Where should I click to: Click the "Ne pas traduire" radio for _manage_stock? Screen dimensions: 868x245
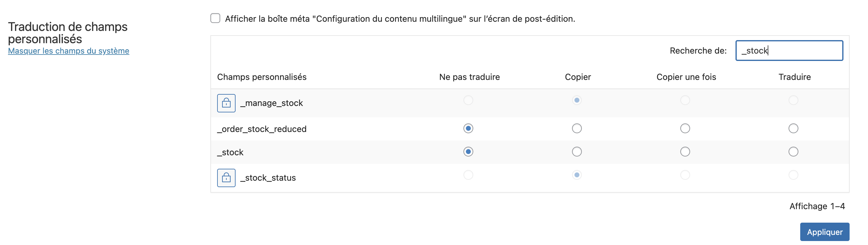(468, 100)
